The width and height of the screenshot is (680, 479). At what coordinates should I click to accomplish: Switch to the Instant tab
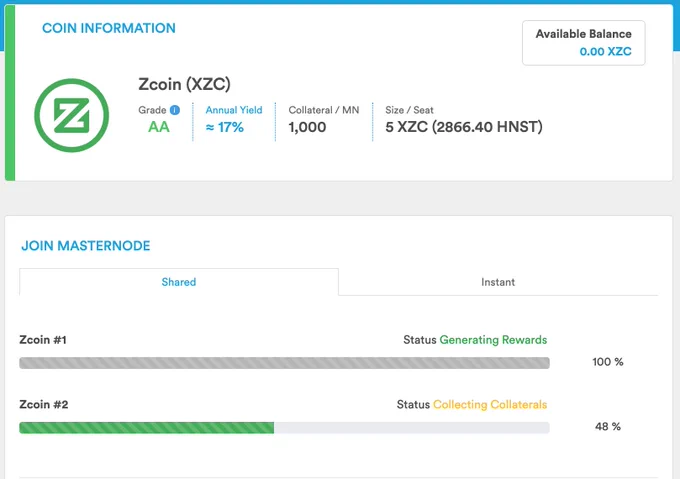click(498, 282)
